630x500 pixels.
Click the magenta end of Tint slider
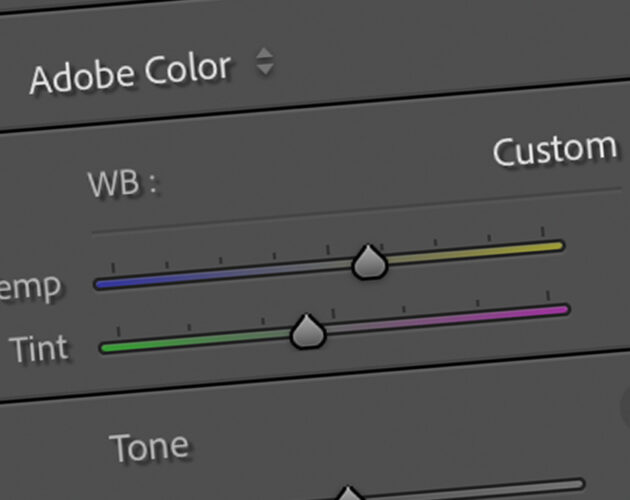(x=554, y=310)
